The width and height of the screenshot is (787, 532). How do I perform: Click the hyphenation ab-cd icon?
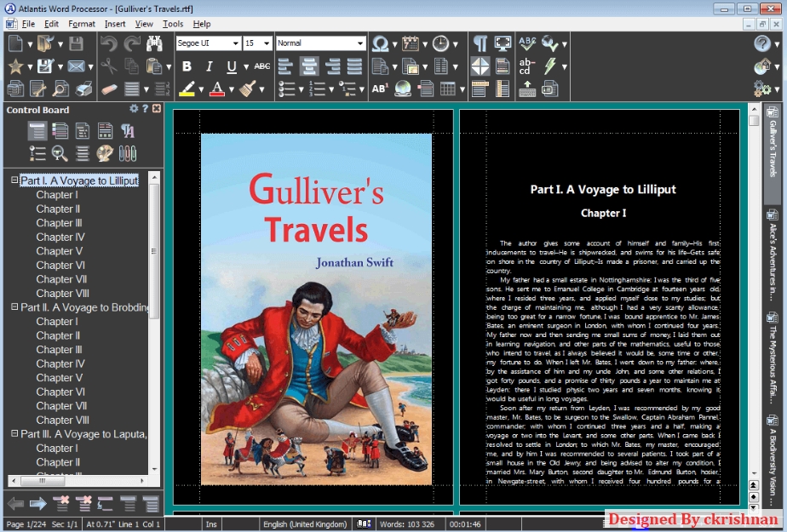point(526,66)
